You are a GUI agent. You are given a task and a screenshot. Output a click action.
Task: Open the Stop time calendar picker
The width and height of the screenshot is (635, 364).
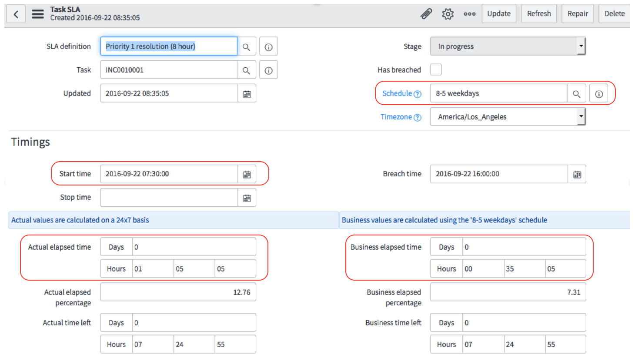point(247,197)
